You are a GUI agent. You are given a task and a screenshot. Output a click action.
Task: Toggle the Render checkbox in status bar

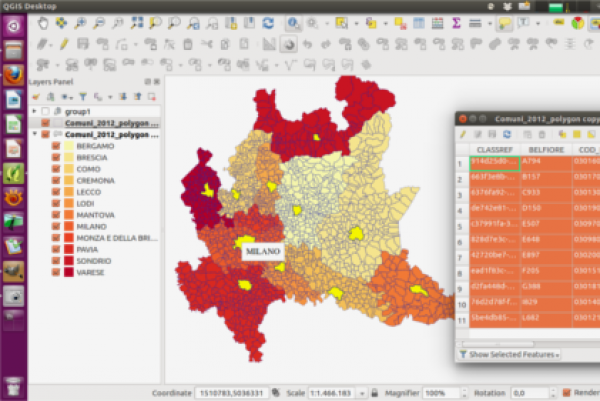click(567, 393)
